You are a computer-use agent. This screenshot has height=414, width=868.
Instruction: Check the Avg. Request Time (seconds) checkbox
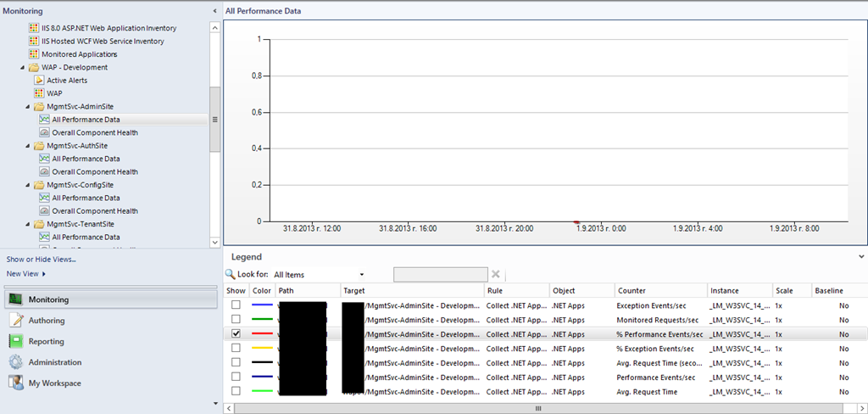tap(236, 362)
